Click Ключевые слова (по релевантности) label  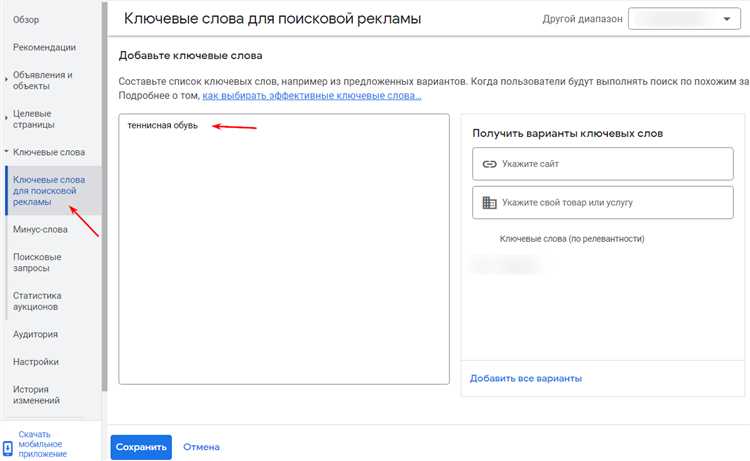(x=572, y=239)
